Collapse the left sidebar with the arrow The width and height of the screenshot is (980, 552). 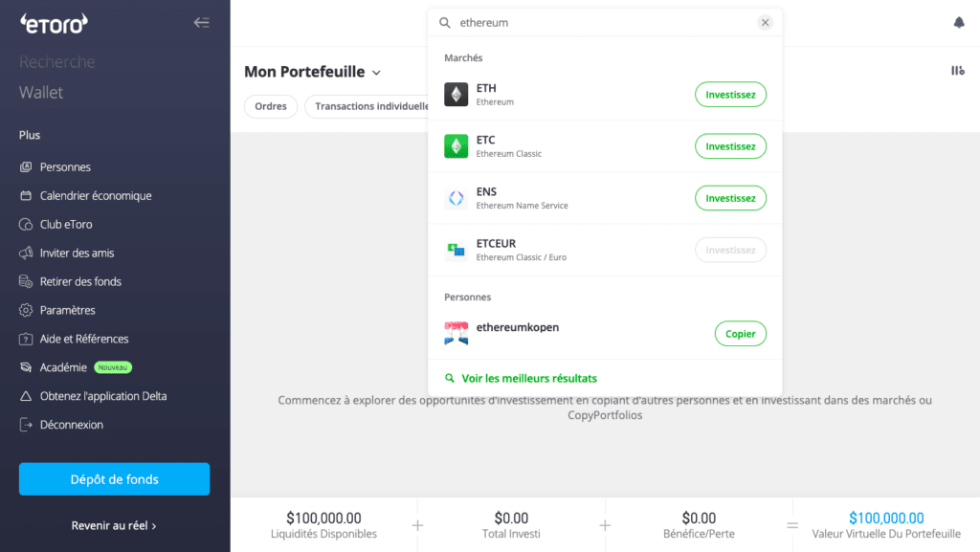tap(201, 22)
